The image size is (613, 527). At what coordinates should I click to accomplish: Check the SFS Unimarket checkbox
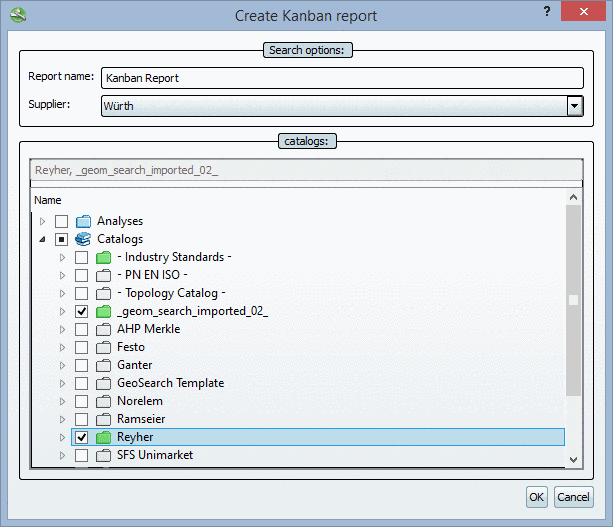tap(81, 455)
